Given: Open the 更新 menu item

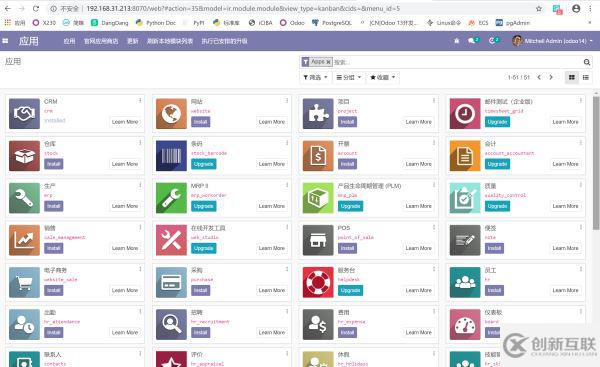Looking at the screenshot, I should (x=133, y=41).
